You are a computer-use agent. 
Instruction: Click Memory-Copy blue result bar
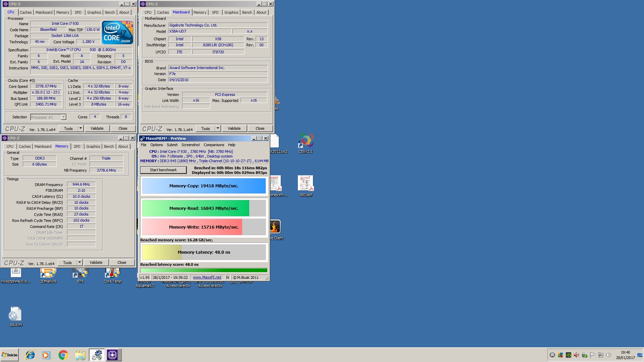click(x=204, y=186)
